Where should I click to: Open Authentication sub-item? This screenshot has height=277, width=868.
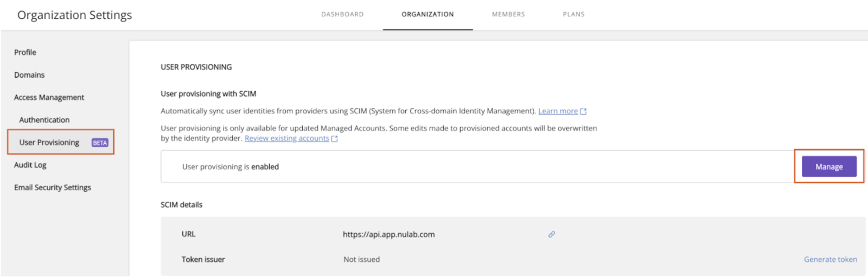pos(44,120)
